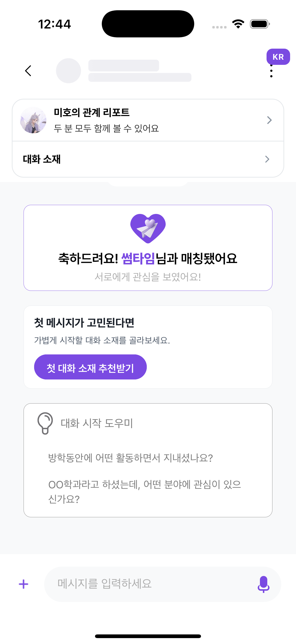Tap the lightbulb helper icon

click(x=45, y=423)
